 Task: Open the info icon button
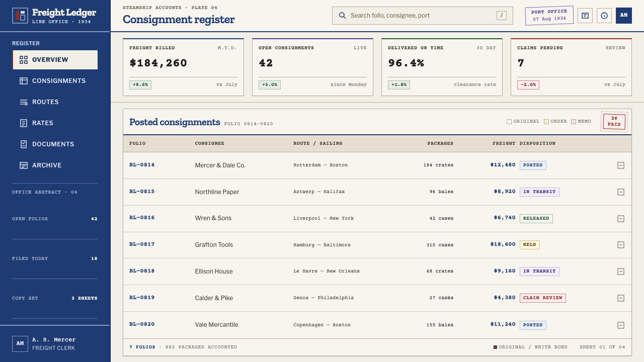(604, 16)
